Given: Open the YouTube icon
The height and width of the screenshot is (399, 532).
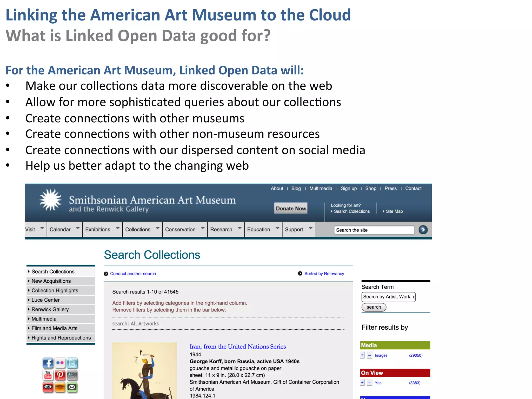Looking at the screenshot, I should [x=48, y=375].
